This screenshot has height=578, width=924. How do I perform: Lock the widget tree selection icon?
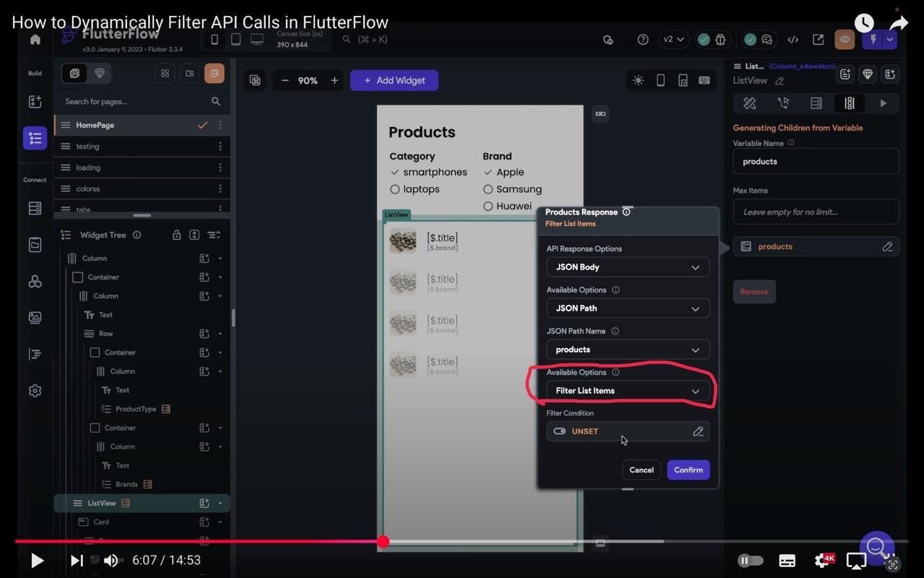[x=176, y=235]
